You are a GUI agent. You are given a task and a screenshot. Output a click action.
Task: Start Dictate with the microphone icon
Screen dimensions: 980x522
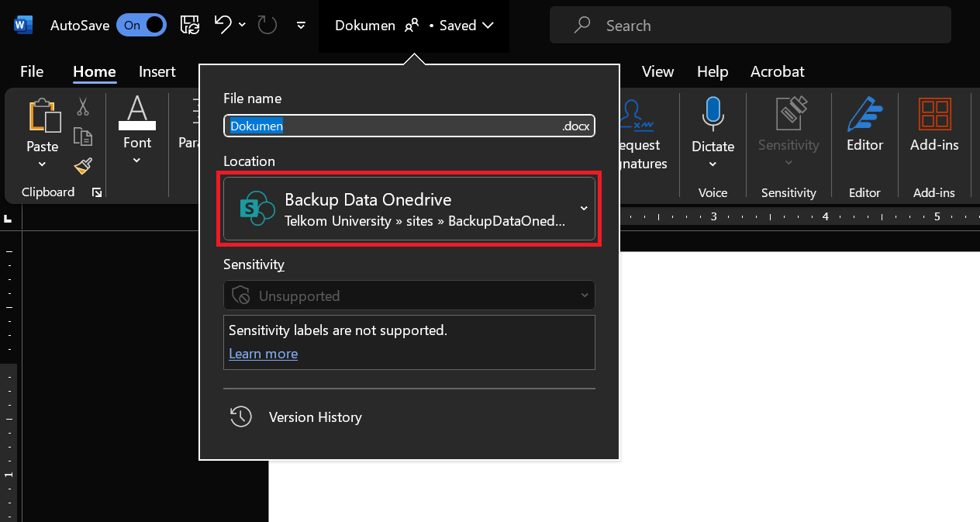coord(713,115)
